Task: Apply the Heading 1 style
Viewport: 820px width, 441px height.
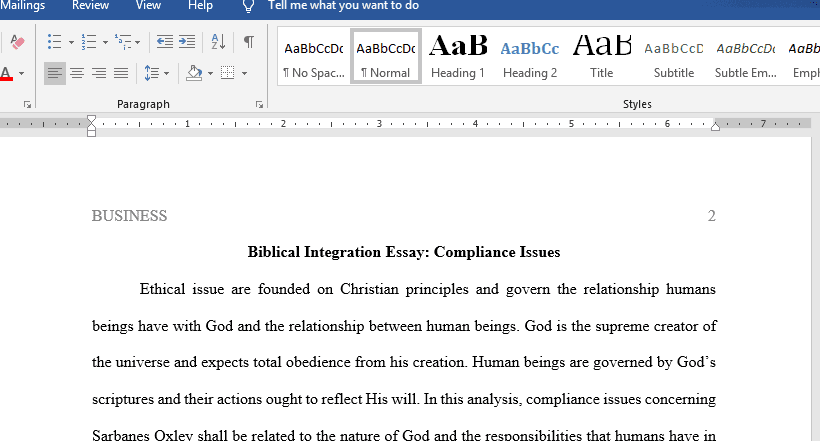Action: pyautogui.click(x=458, y=57)
